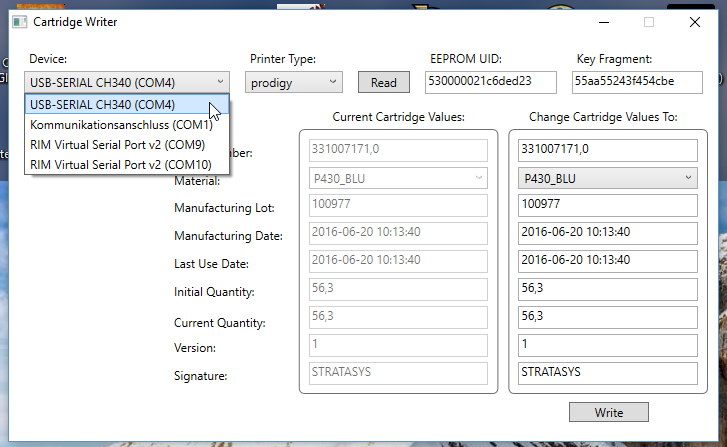The width and height of the screenshot is (727, 447).
Task: Focus the new Signature field STRATASYS
Action: [607, 373]
